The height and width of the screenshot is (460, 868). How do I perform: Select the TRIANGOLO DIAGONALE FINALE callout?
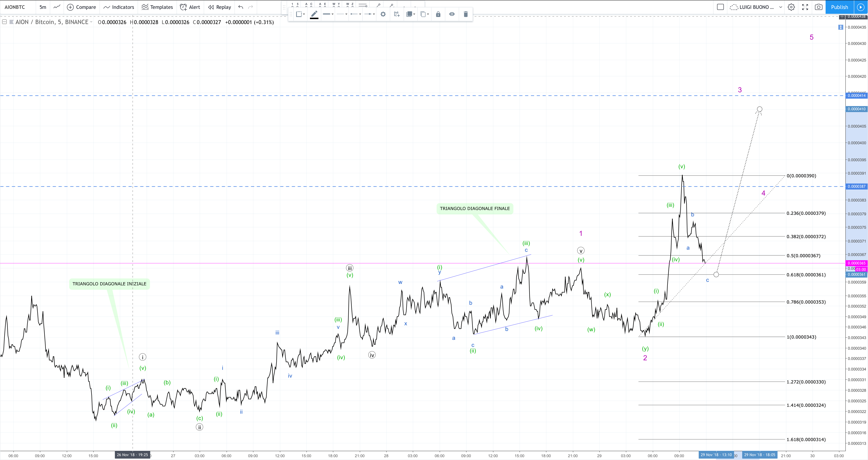coord(475,209)
